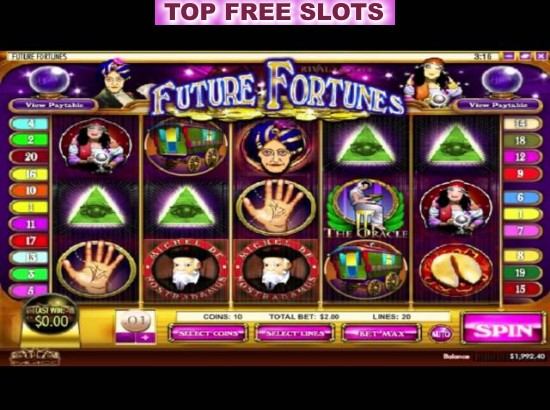550x410 pixels.
Task: Open the Select Lines option
Action: pyautogui.click(x=294, y=333)
